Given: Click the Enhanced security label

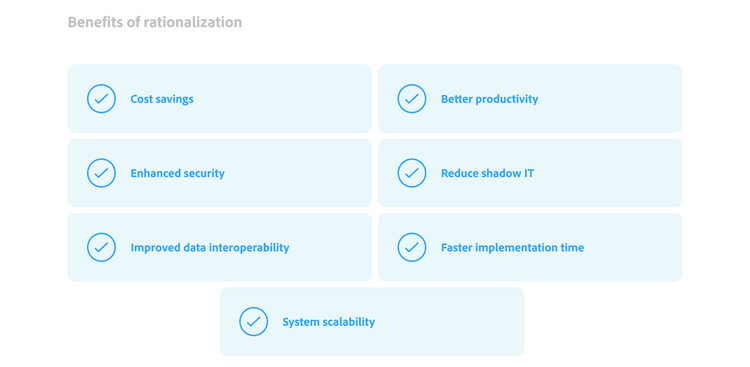Looking at the screenshot, I should (x=177, y=173).
